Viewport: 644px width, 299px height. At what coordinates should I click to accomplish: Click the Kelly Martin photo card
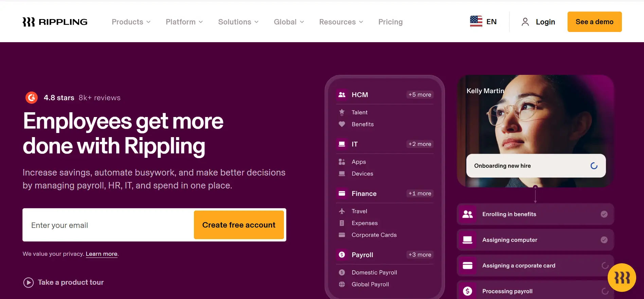tap(535, 131)
